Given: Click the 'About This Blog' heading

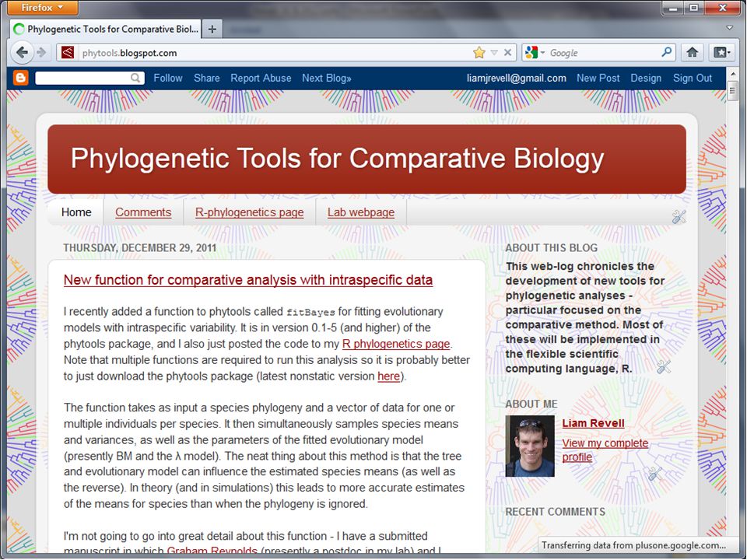Looking at the screenshot, I should click(551, 248).
